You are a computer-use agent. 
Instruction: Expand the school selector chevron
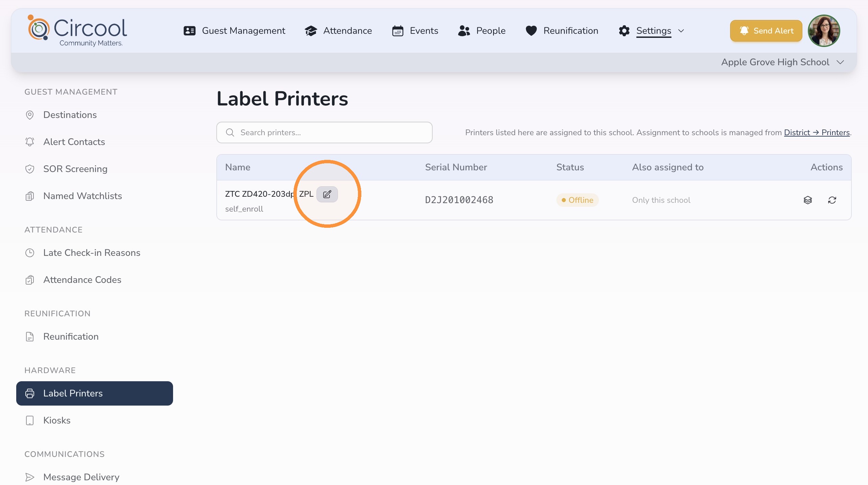point(840,62)
